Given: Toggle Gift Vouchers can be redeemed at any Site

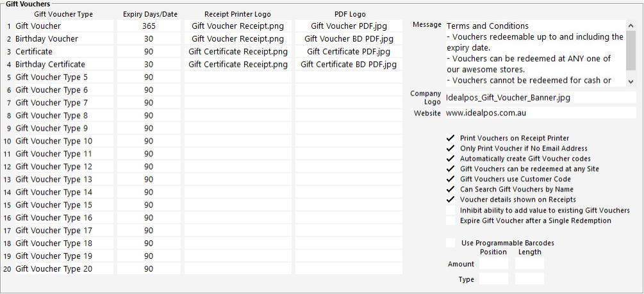Looking at the screenshot, I should 450,169.
